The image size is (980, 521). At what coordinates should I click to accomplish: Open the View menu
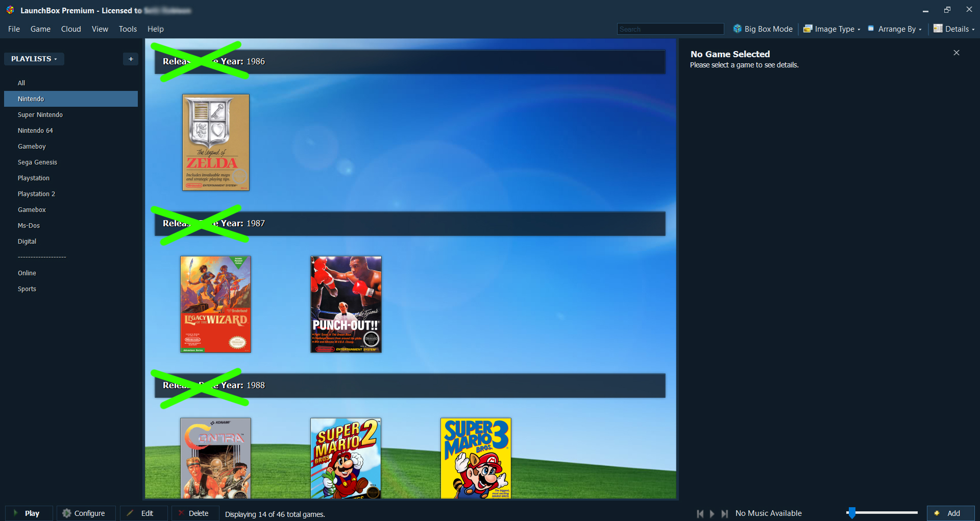pyautogui.click(x=100, y=29)
